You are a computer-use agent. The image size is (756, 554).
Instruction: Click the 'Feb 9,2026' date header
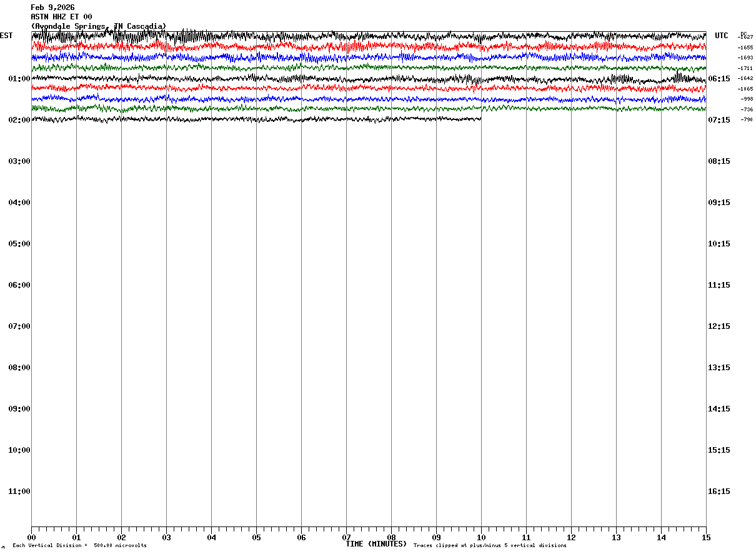52,8
